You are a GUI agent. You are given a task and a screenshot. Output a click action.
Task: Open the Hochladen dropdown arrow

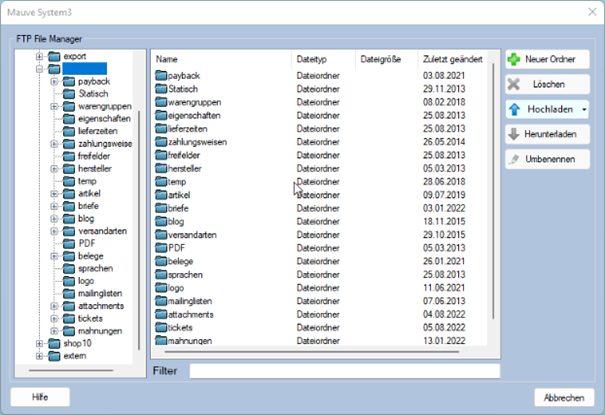pyautogui.click(x=583, y=108)
